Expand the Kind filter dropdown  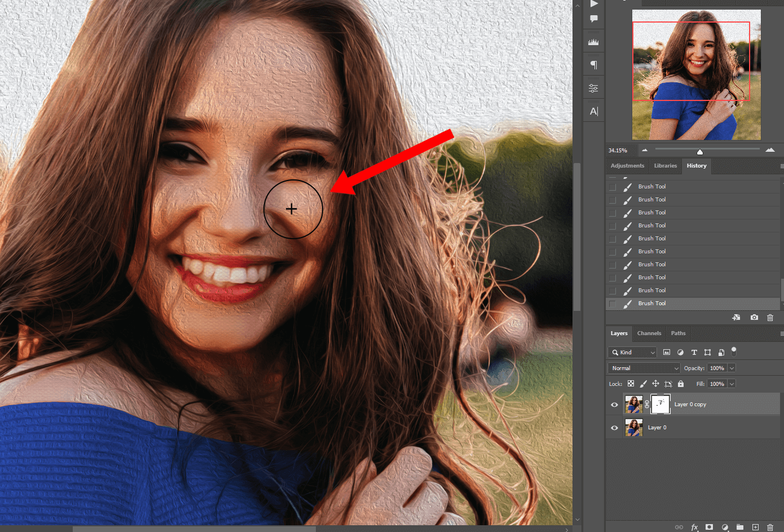pos(652,352)
